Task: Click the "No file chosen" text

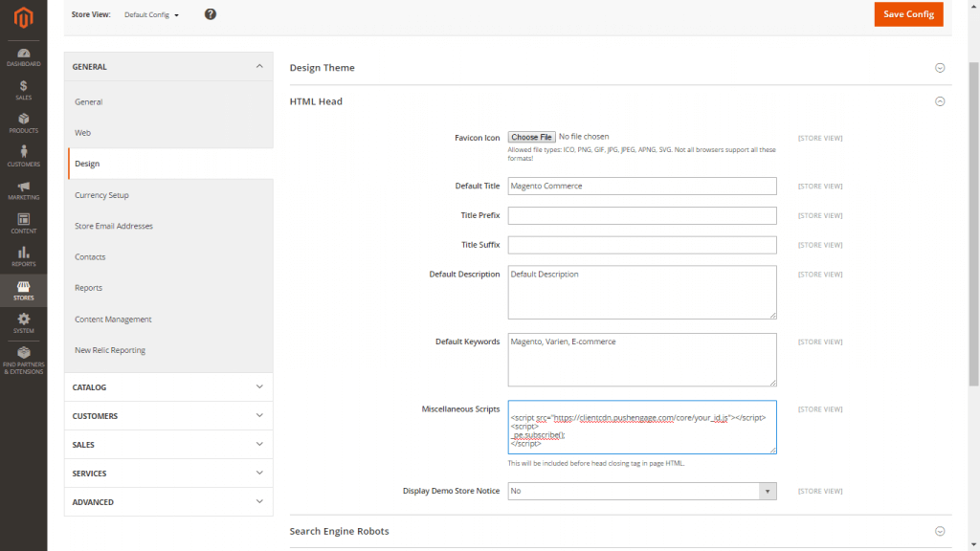Action: click(x=584, y=137)
